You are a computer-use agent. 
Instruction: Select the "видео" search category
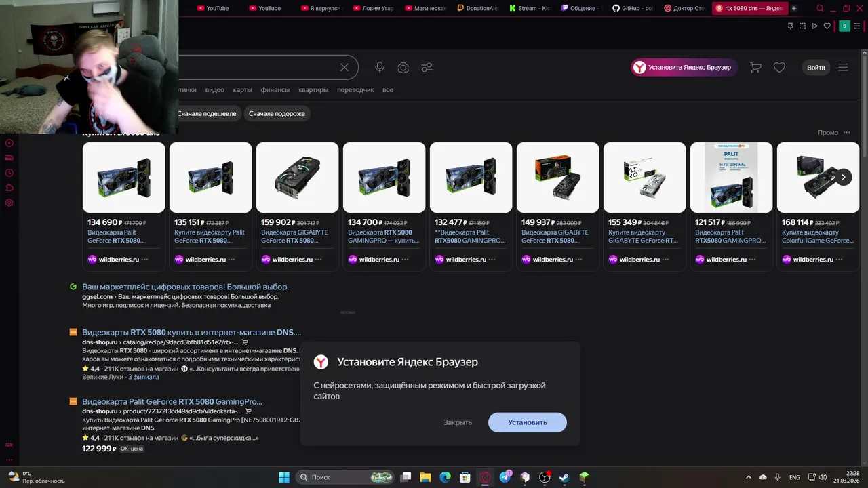tap(215, 89)
